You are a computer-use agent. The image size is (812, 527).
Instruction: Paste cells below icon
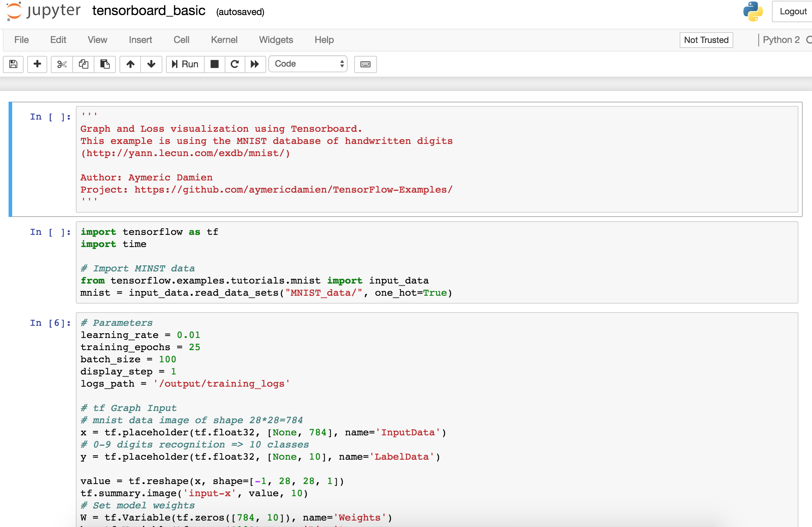pyautogui.click(x=105, y=64)
